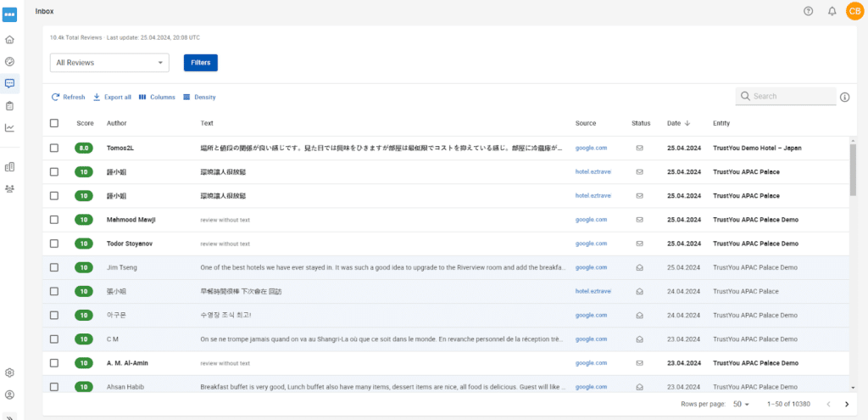Open the home icon in sidebar
Viewport: 868px width, 420px height.
pos(9,39)
